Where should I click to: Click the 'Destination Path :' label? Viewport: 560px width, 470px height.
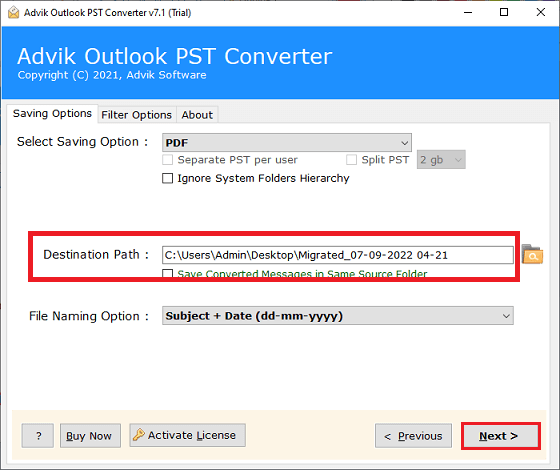click(96, 255)
